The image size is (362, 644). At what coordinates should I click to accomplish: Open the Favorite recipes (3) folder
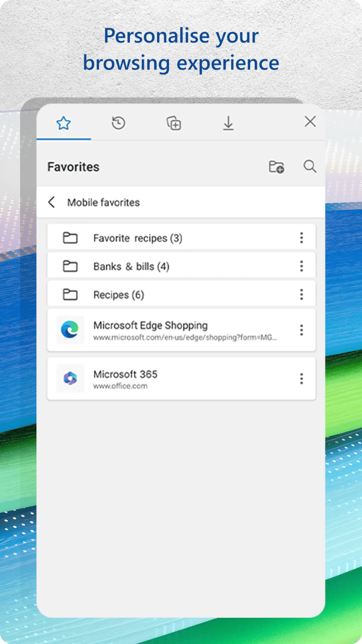click(x=181, y=237)
